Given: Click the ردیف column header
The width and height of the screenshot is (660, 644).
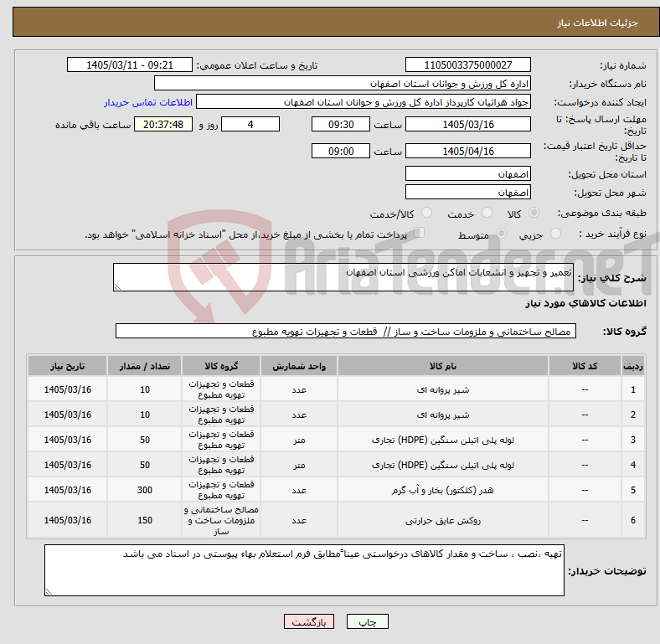Looking at the screenshot, I should pos(633,366).
